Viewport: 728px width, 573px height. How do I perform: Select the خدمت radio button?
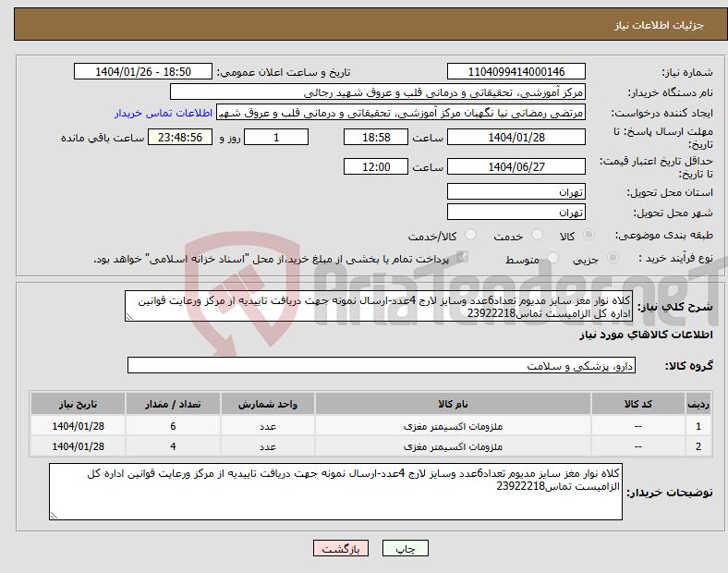click(x=537, y=235)
